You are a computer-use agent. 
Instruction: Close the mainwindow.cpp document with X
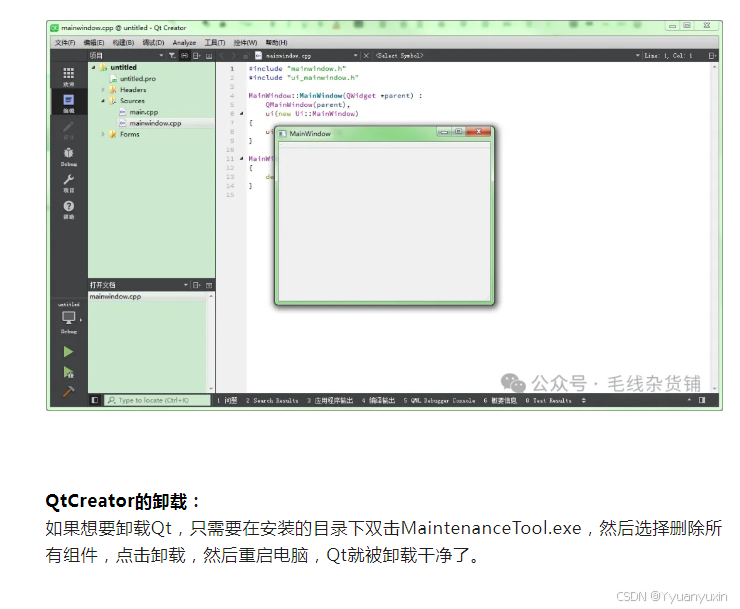(366, 56)
